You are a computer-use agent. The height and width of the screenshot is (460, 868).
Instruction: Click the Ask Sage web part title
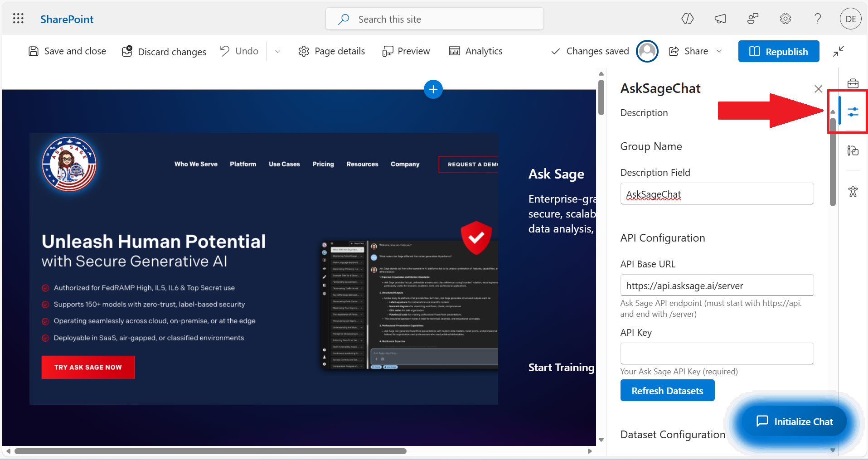[x=556, y=174]
